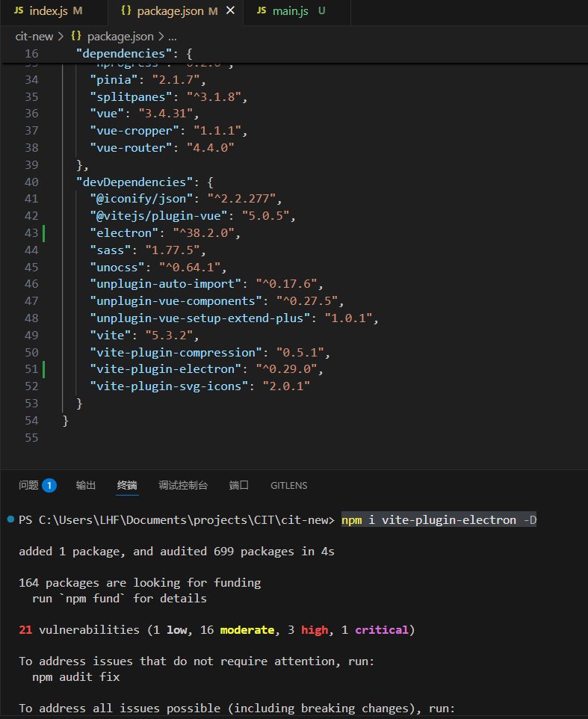Open the main.js editor tab
This screenshot has width=588, height=719.
point(297,11)
